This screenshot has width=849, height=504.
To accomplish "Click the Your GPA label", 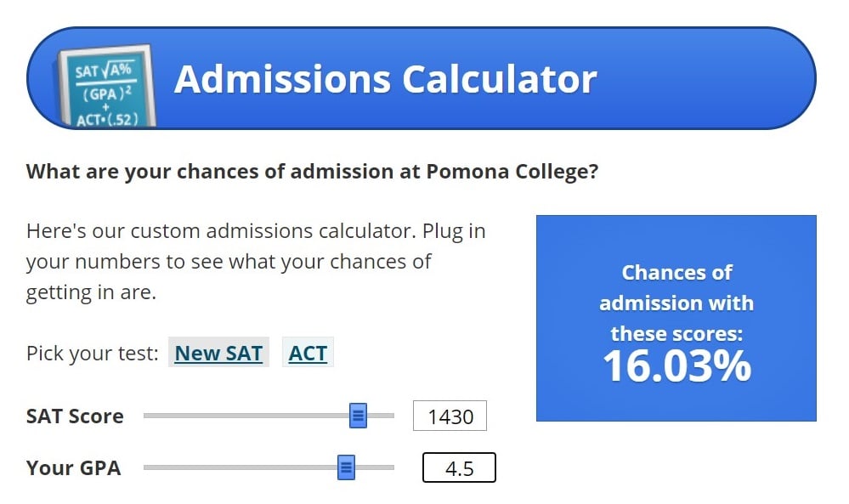I will [75, 467].
